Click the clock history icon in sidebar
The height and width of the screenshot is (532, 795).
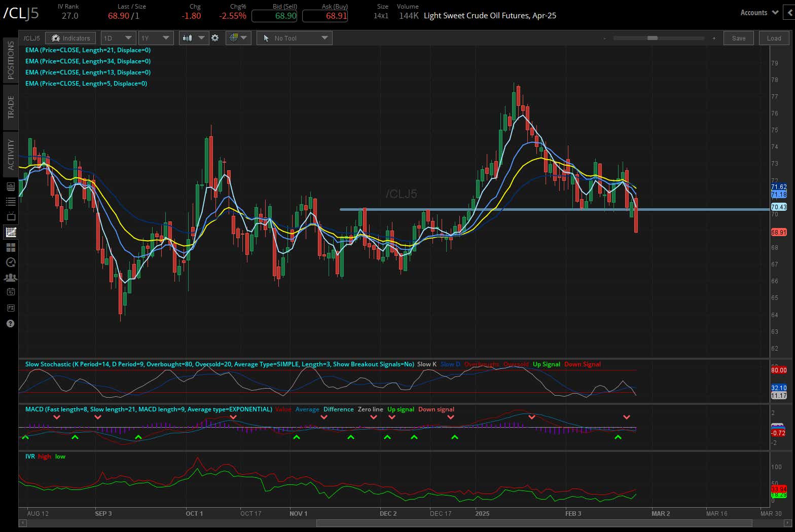(11, 262)
